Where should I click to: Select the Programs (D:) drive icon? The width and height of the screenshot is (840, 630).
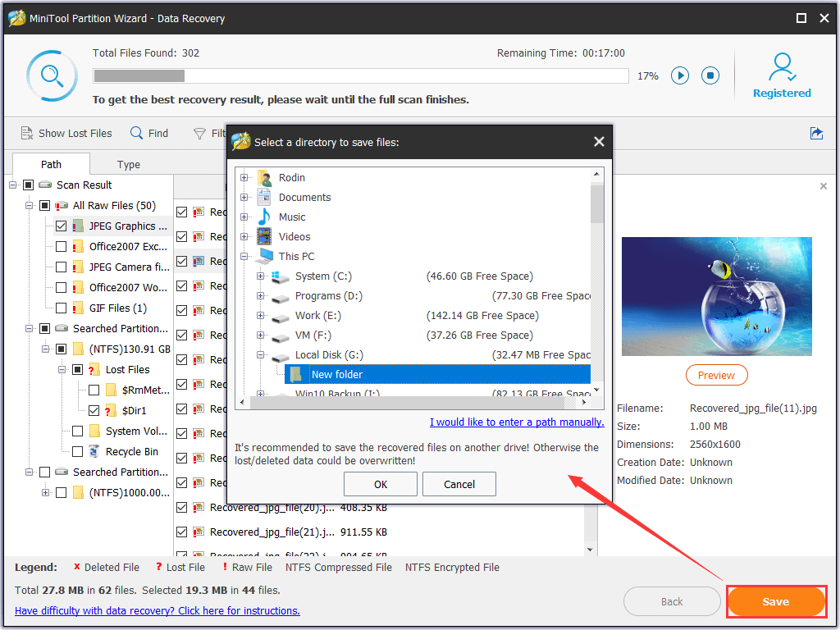click(x=281, y=297)
